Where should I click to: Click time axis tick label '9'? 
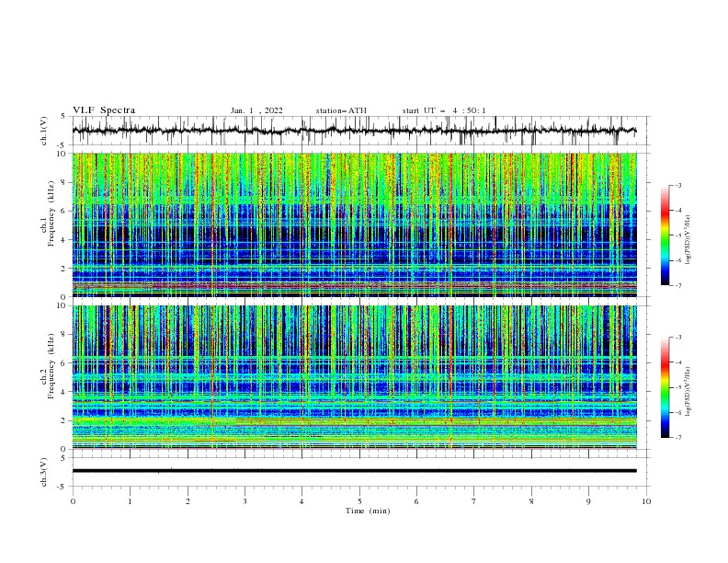click(588, 501)
